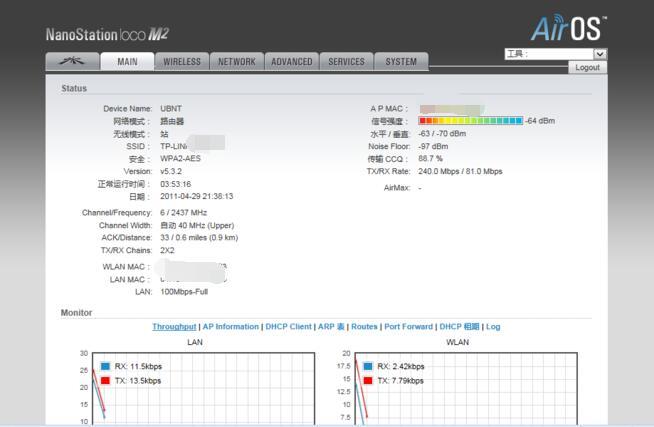
Task: Click the 88.7 % CCQ value
Action: coord(430,158)
